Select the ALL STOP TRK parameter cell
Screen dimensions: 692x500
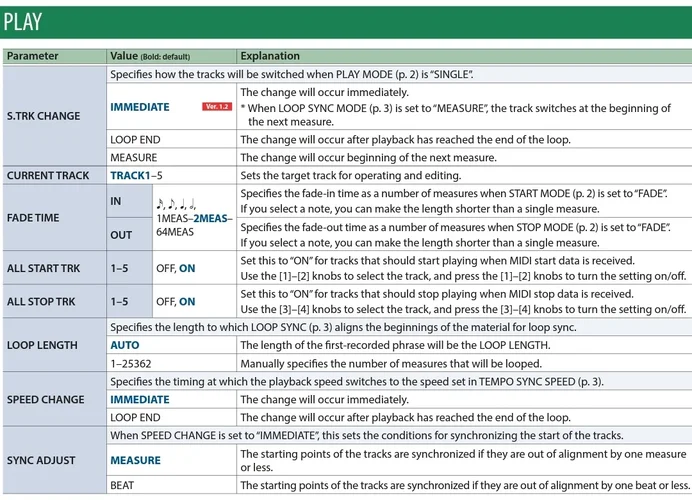point(54,301)
